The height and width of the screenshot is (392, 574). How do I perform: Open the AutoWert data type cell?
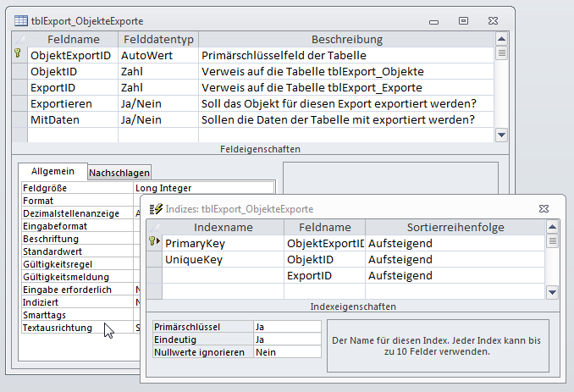coord(158,55)
